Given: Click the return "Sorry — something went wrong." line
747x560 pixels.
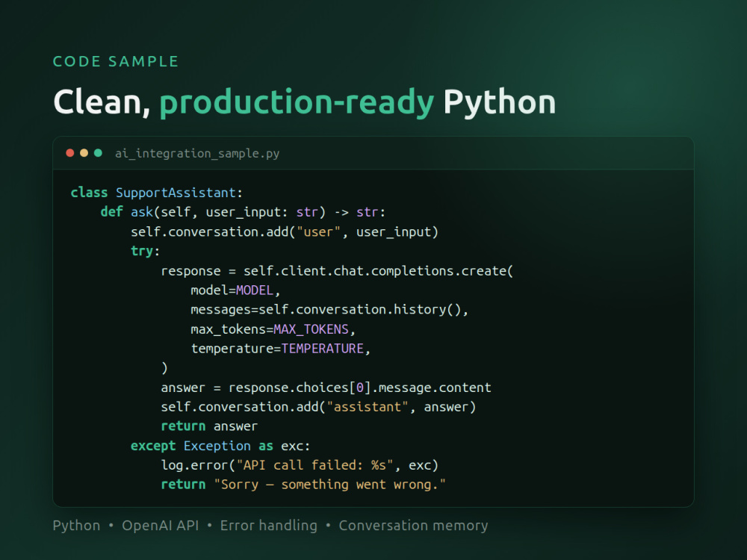Looking at the screenshot, I should pos(303,485).
